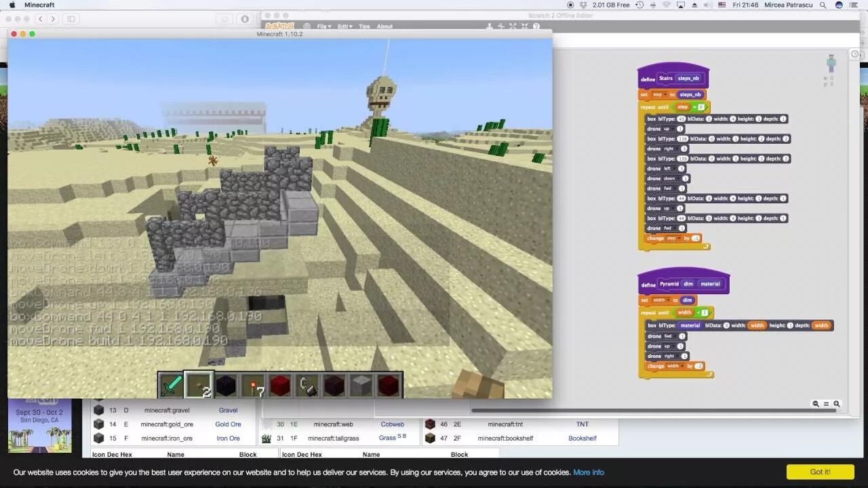Open the More info cookie link
The width and height of the screenshot is (868, 488).
click(x=589, y=472)
